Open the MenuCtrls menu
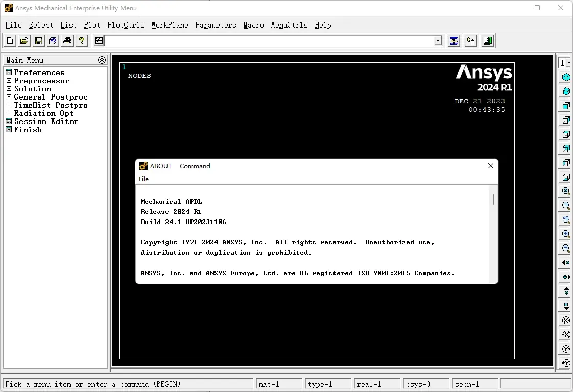Image resolution: width=573 pixels, height=392 pixels. tap(289, 25)
